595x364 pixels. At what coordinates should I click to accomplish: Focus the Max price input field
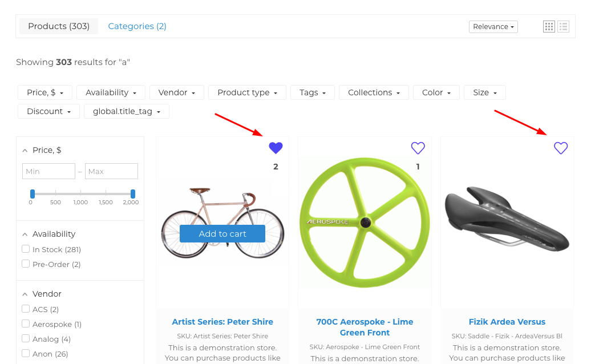pyautogui.click(x=112, y=171)
